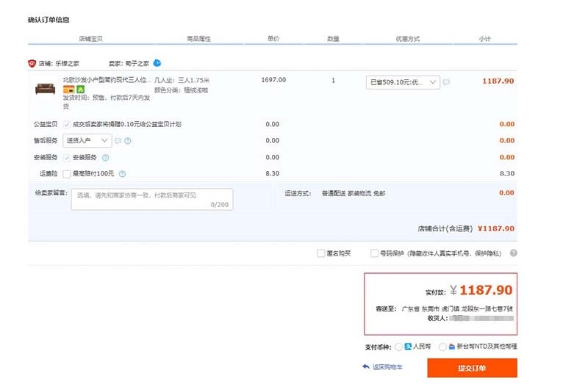Viewport: 588px width, 384px height.
Task: Select the 新台币NTD currency radio button
Action: 442,347
